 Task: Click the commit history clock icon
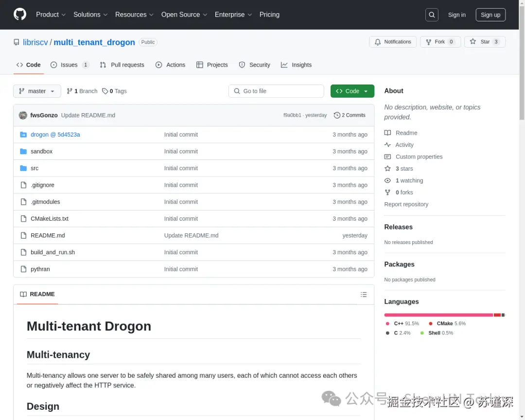(337, 115)
